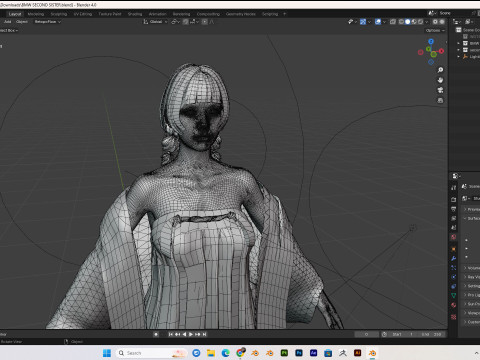This screenshot has height=360, width=480.
Task: Switch viewport shading to Wireframe
Action: 401,22
